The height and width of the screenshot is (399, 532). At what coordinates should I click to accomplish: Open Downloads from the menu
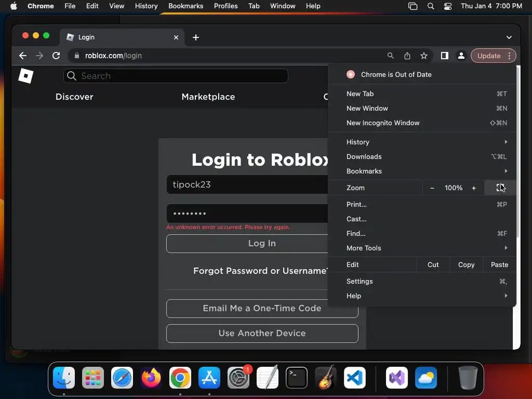[x=422, y=157]
